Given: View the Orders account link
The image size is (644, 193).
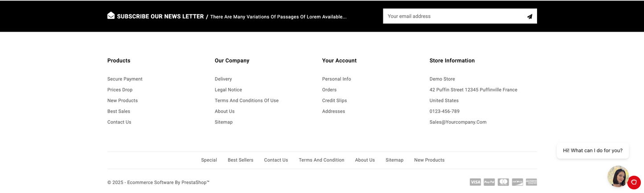Looking at the screenshot, I should click(329, 90).
